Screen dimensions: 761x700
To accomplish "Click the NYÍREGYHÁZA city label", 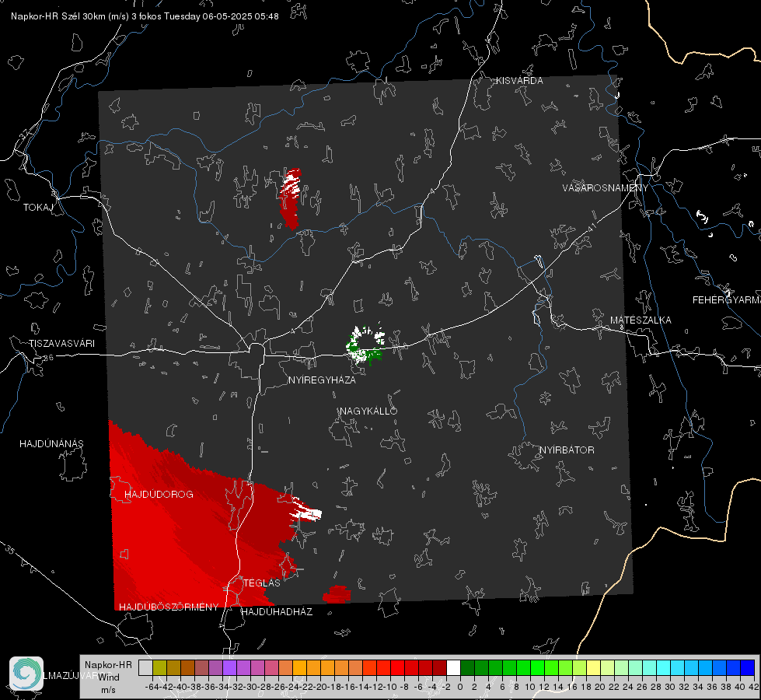I will pyautogui.click(x=322, y=380).
